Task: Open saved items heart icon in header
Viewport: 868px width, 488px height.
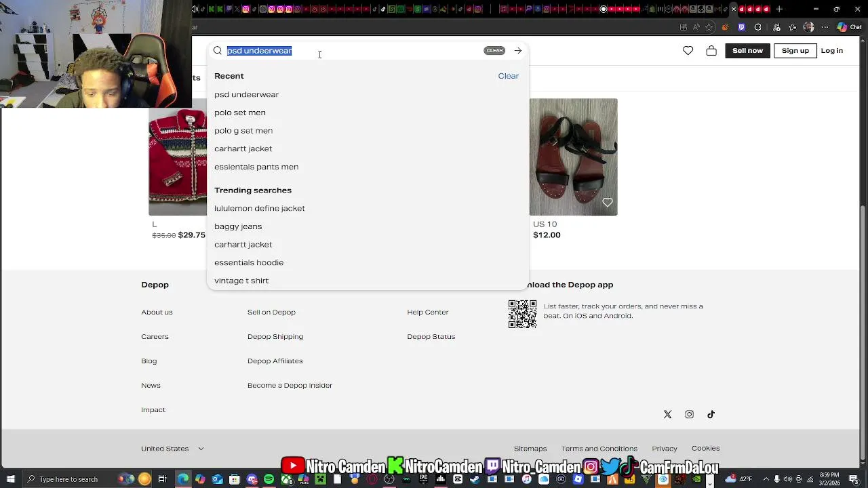Action: point(688,51)
